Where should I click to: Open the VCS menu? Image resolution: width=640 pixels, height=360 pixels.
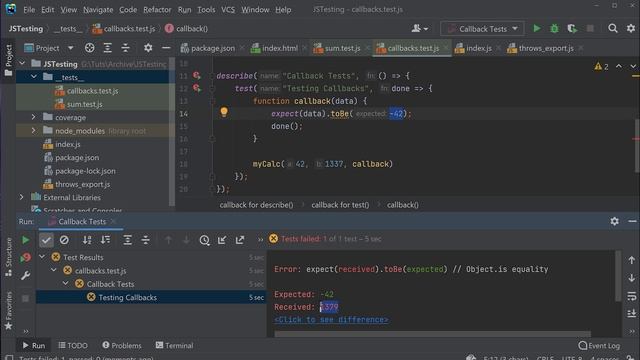coord(228,9)
